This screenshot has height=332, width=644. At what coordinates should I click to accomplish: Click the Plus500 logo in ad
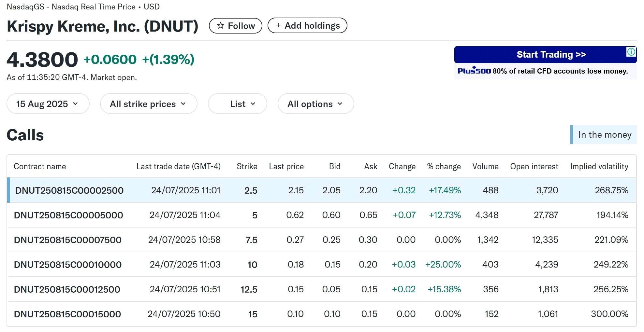[474, 71]
